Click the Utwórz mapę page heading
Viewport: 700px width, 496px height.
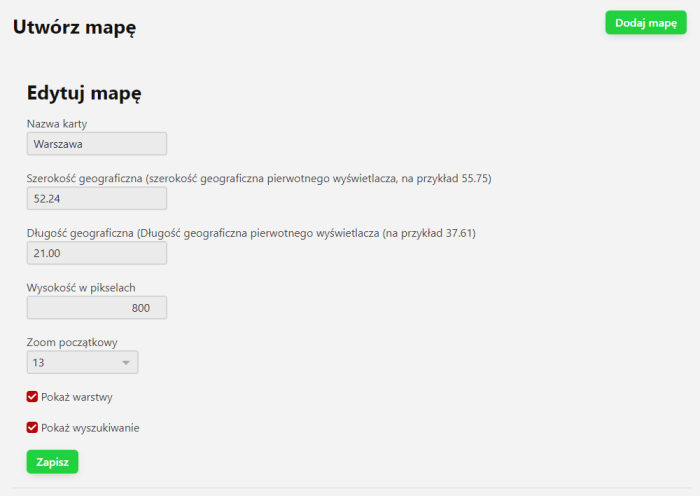[74, 27]
